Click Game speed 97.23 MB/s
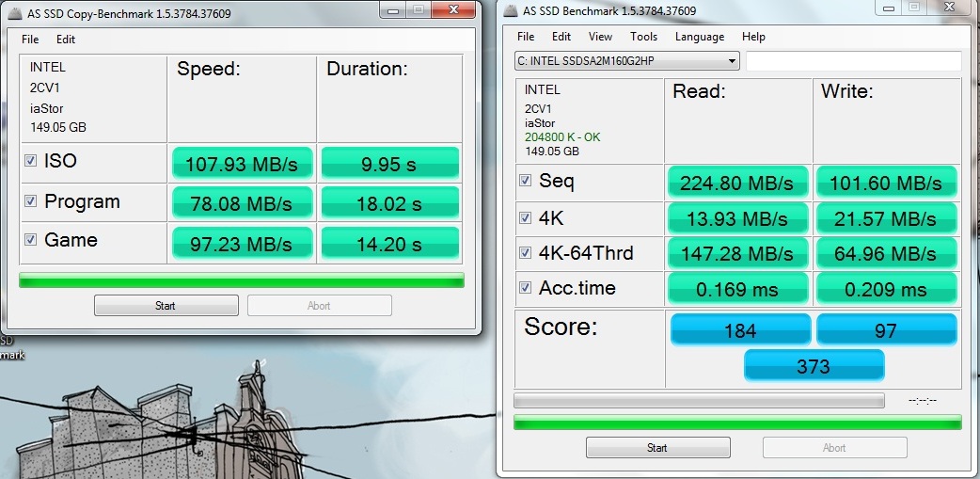The height and width of the screenshot is (479, 980). coord(242,243)
